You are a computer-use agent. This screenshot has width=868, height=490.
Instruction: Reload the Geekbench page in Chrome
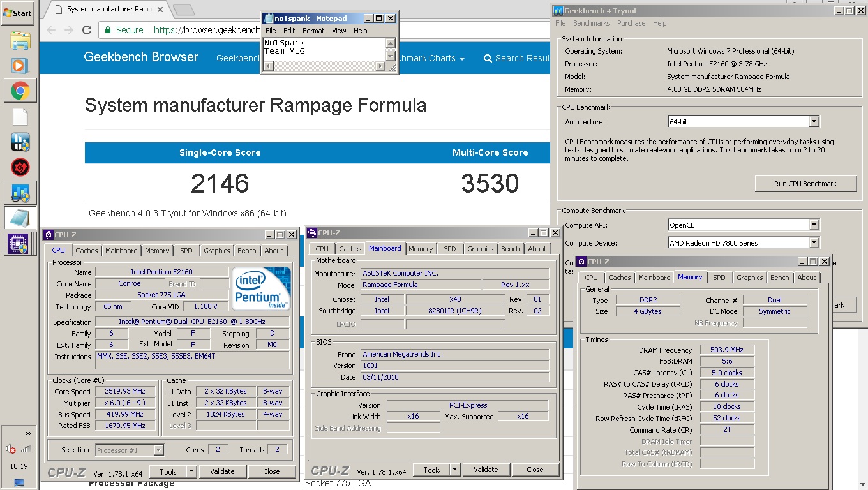[x=87, y=30]
